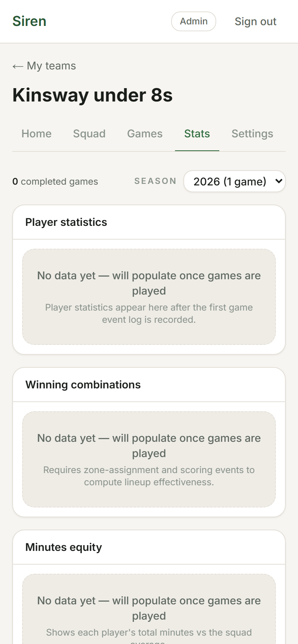298x644 pixels.
Task: Select the Stats tab
Action: (197, 134)
